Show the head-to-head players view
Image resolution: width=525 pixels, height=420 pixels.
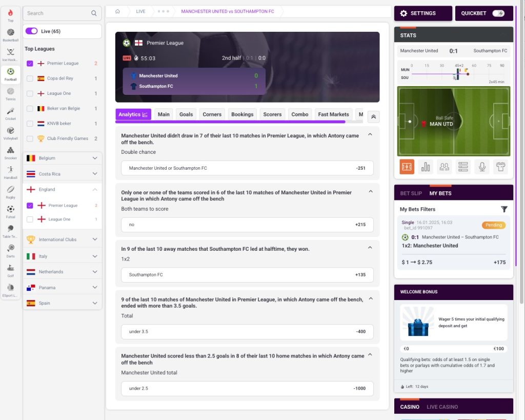(x=445, y=167)
